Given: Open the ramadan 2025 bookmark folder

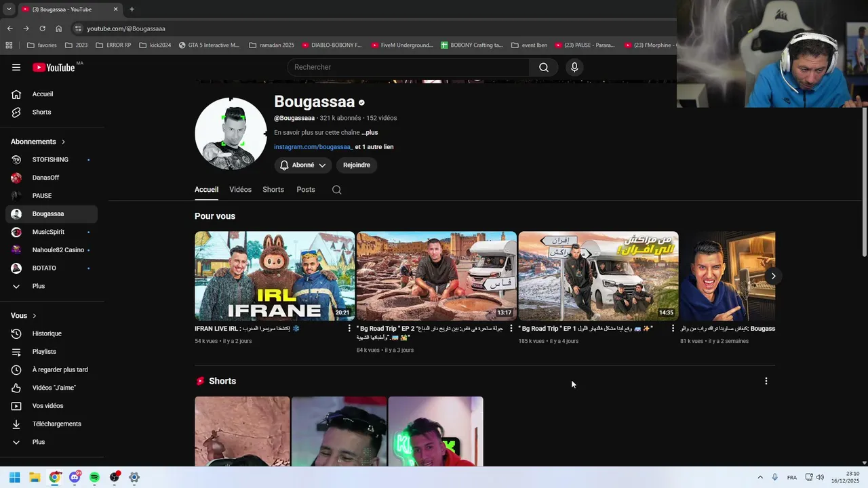Looking at the screenshot, I should 271,45.
